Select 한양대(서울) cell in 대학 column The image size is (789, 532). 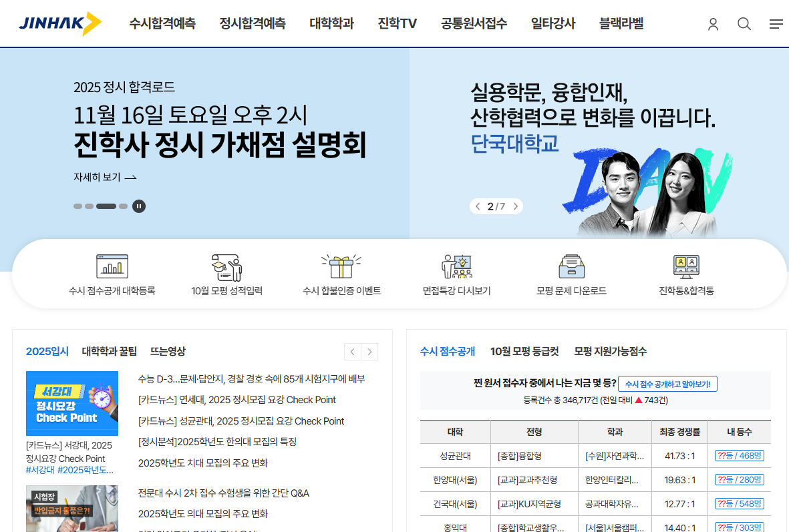coord(455,480)
